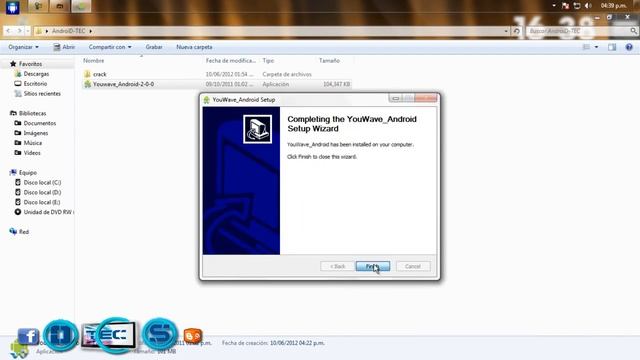Open Descargas in sidebar
This screenshot has width=640, height=360.
36,74
